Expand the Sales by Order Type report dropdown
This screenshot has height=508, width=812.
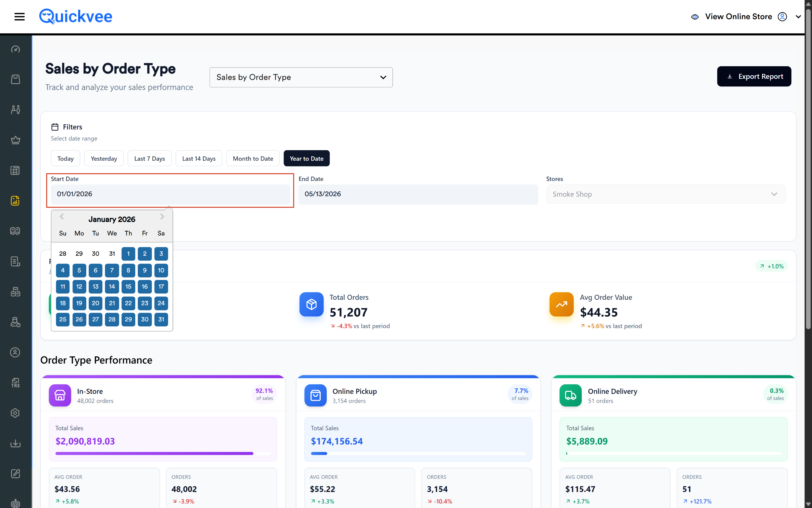(301, 77)
